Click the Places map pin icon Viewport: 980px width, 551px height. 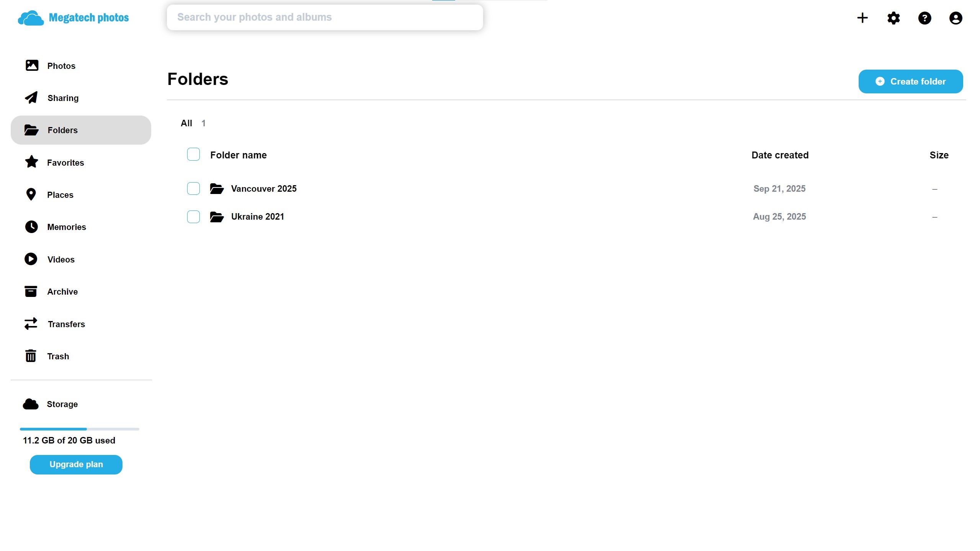coord(31,194)
